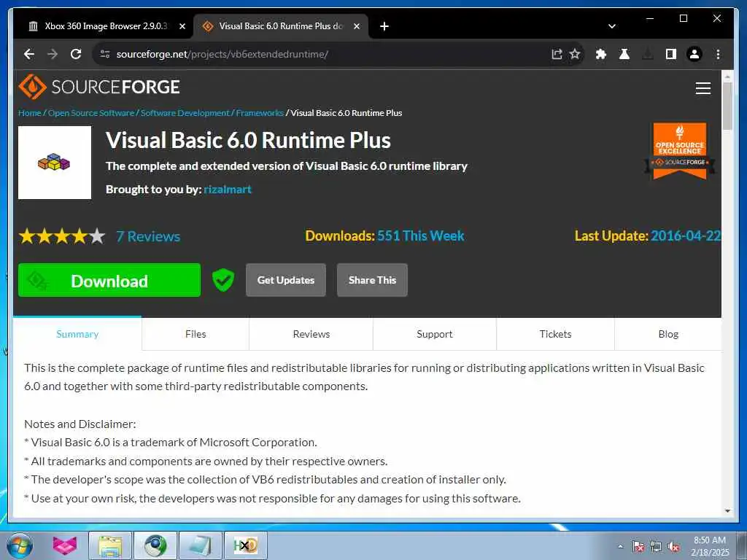747x560 pixels.
Task: Click the share page icon in address bar
Action: 557,54
